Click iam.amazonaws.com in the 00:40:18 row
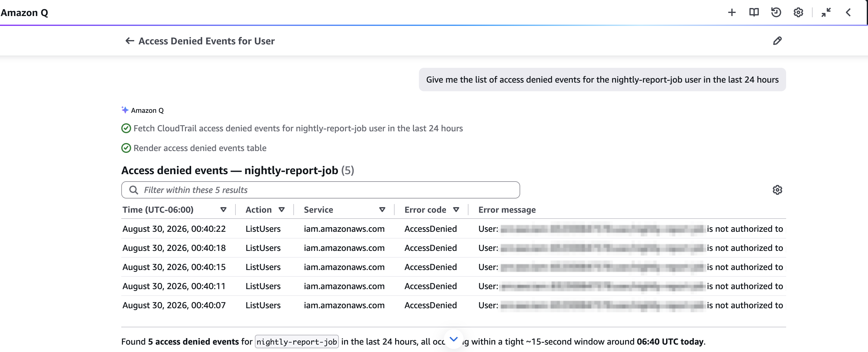This screenshot has width=868, height=352. 344,248
